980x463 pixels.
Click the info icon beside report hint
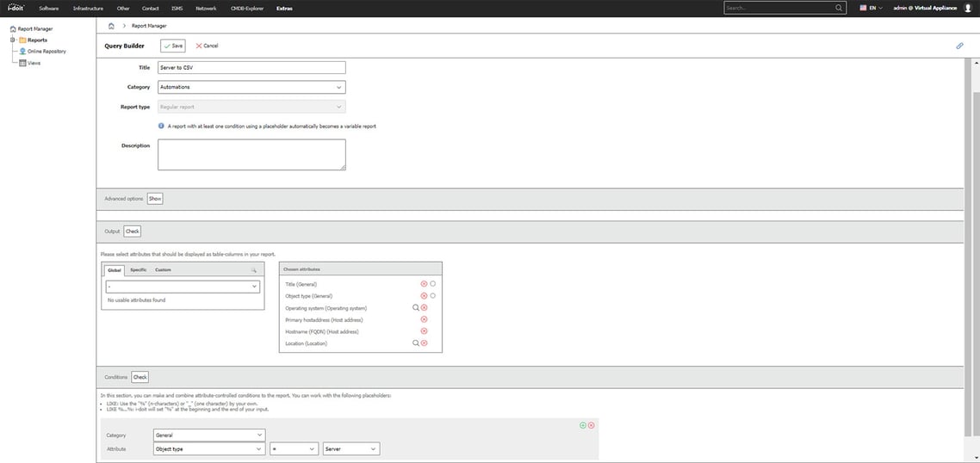161,126
